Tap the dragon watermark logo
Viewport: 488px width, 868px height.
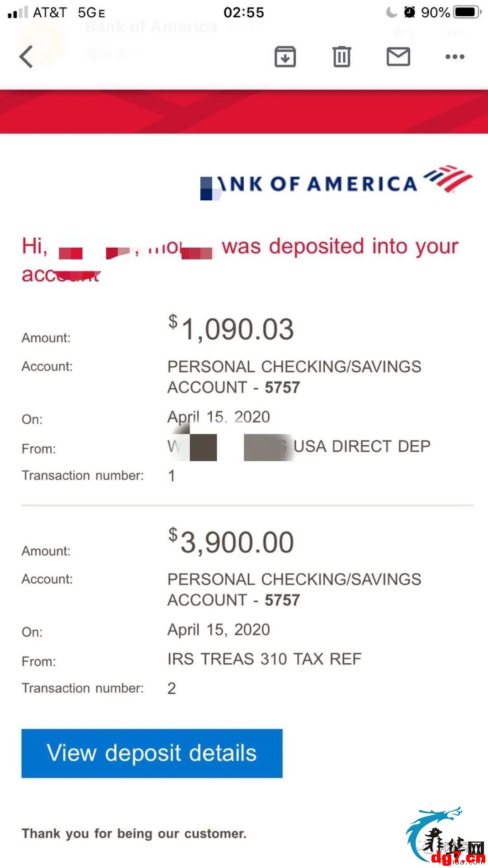(445, 836)
